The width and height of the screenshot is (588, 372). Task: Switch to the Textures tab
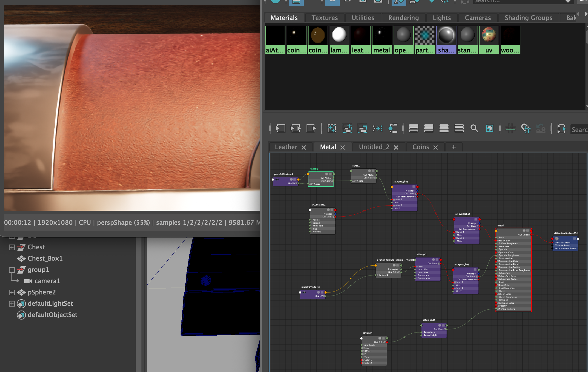324,18
